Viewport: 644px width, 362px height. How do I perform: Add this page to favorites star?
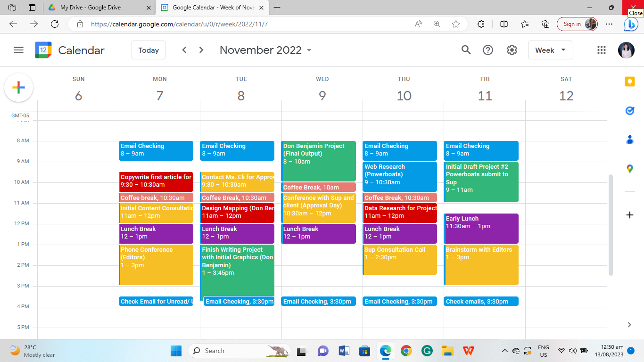coord(455,24)
